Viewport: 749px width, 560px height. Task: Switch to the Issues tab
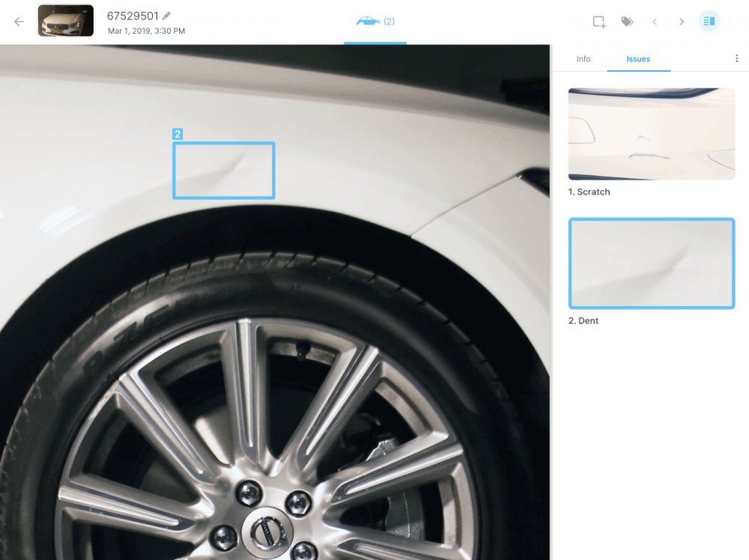click(x=638, y=58)
